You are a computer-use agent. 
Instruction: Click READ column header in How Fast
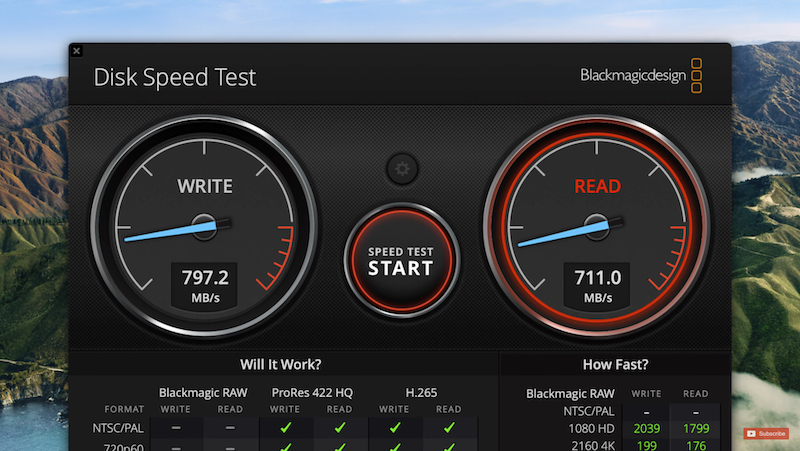695,393
